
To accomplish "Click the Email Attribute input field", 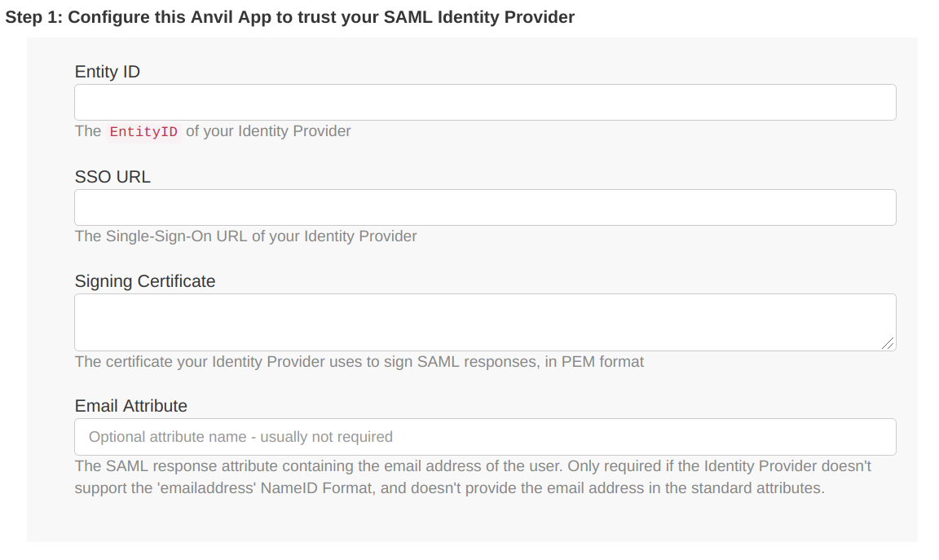I will tap(485, 437).
